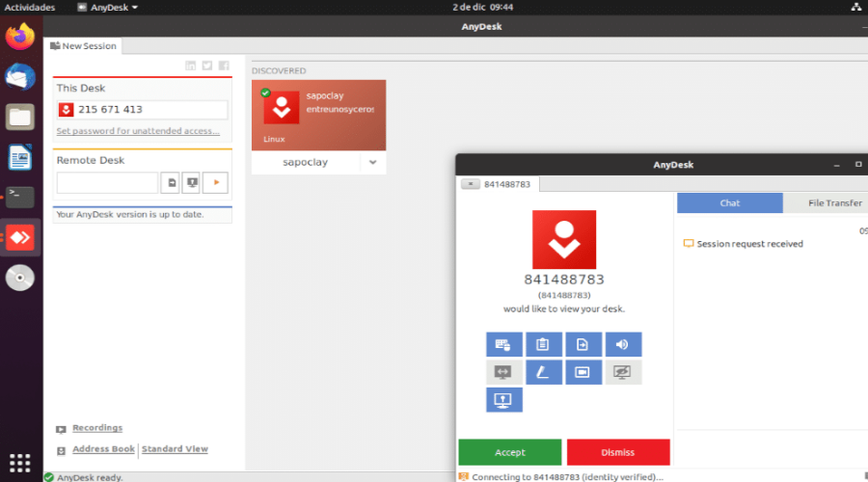Click the DISCOVERED section heading

[279, 70]
